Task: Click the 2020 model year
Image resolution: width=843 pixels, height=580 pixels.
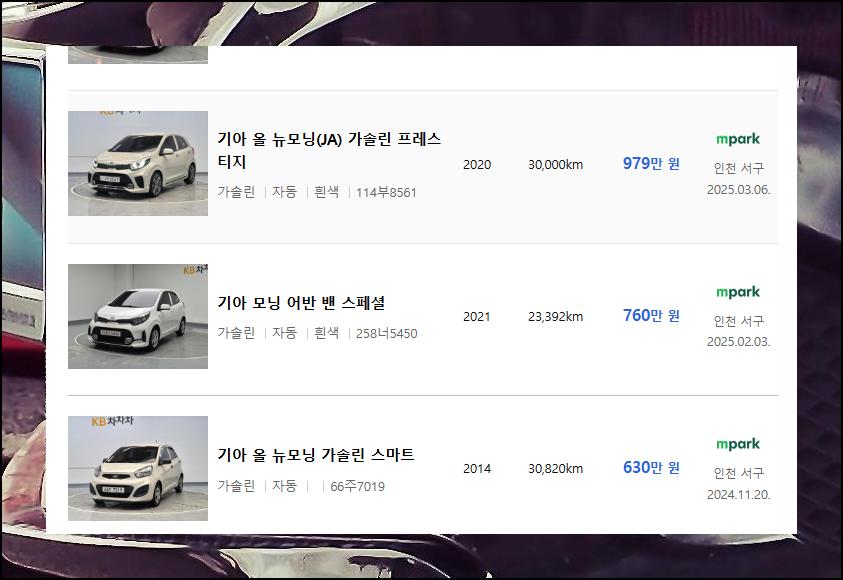Action: (x=477, y=164)
